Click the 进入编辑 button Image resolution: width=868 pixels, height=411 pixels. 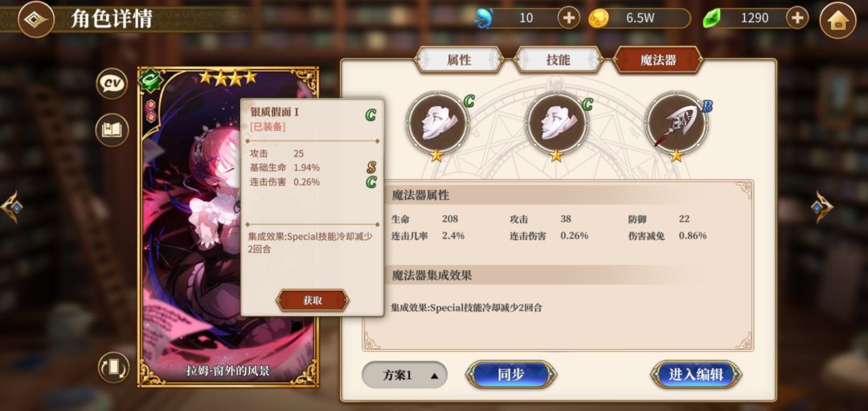(x=696, y=375)
